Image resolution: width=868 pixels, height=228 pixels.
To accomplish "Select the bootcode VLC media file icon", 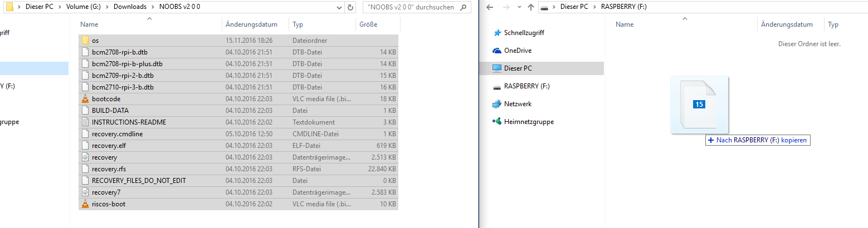I will pos(85,99).
